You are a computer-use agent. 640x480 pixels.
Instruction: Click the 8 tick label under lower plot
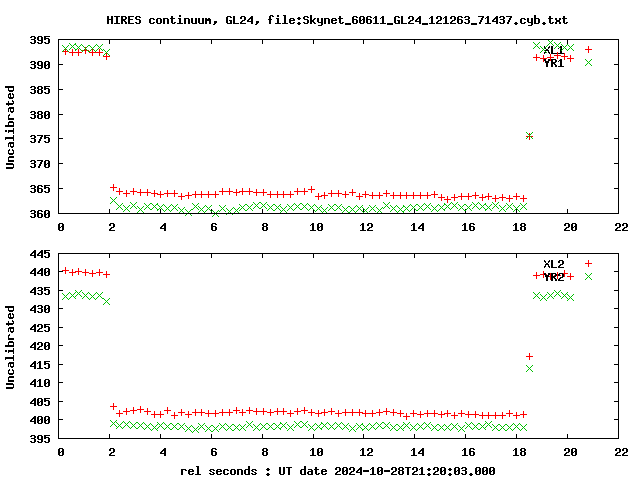point(265,452)
